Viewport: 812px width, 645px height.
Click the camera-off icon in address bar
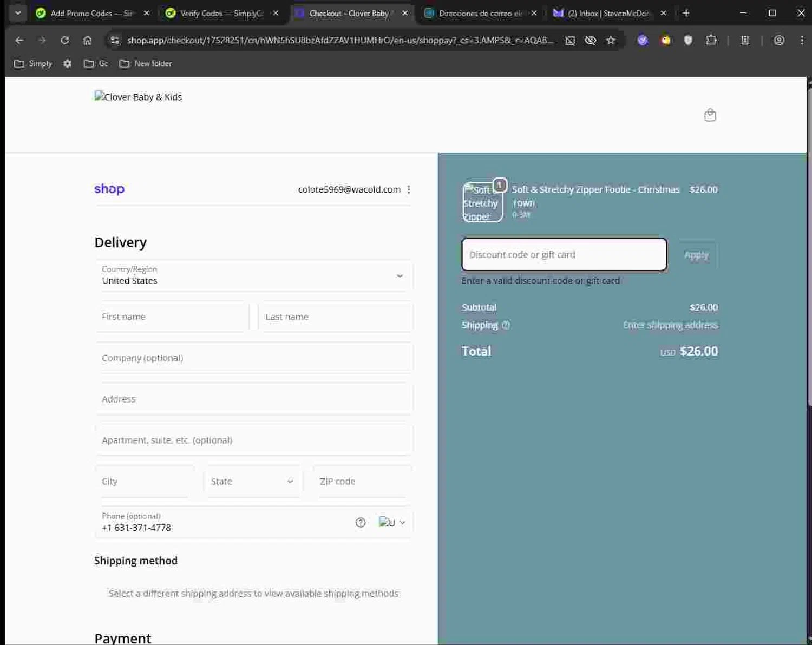(570, 40)
